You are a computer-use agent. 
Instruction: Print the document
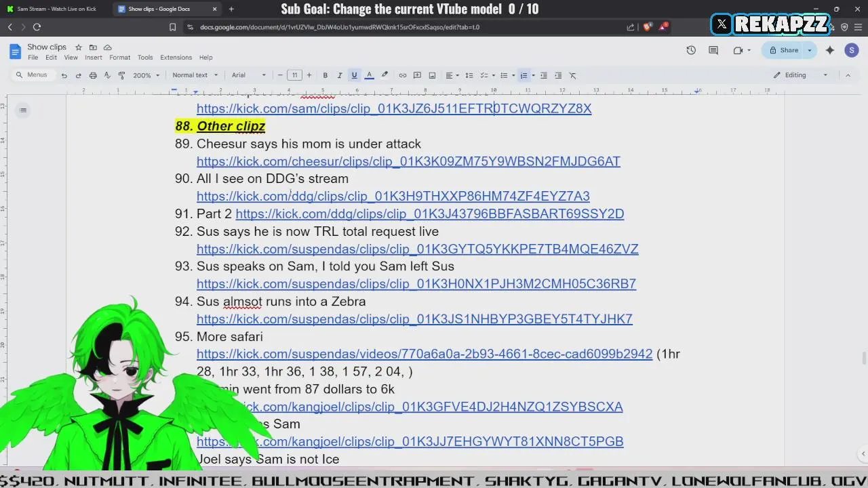[x=93, y=75]
